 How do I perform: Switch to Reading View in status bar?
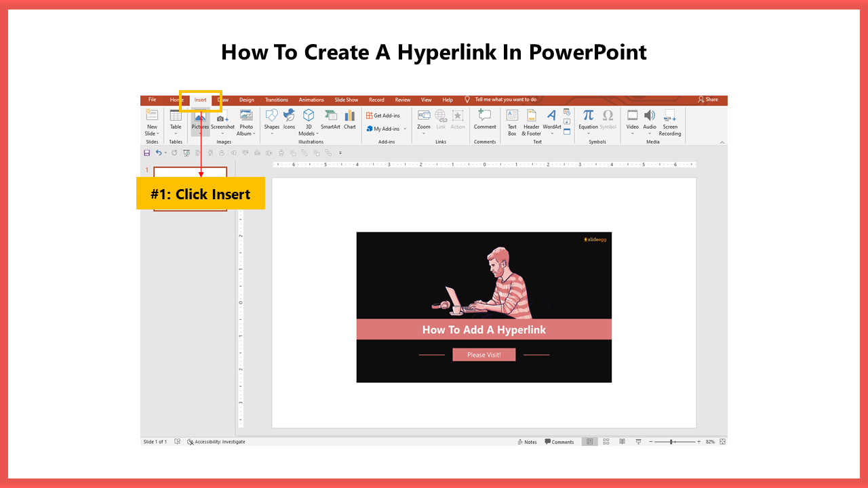(623, 442)
